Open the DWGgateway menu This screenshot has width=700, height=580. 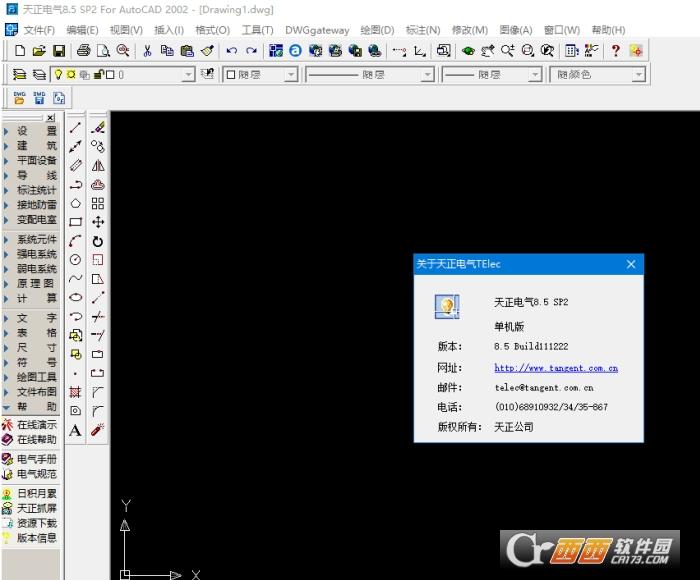(x=317, y=30)
